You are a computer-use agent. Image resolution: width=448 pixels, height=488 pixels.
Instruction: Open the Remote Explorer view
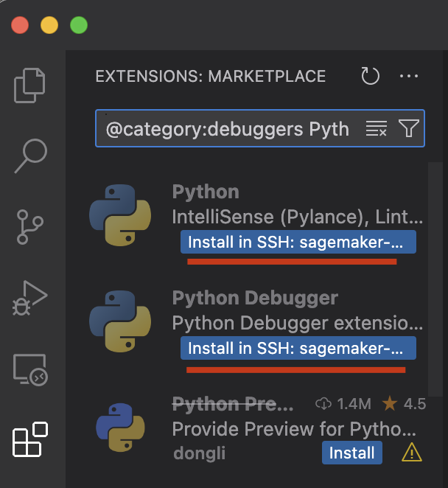(30, 370)
